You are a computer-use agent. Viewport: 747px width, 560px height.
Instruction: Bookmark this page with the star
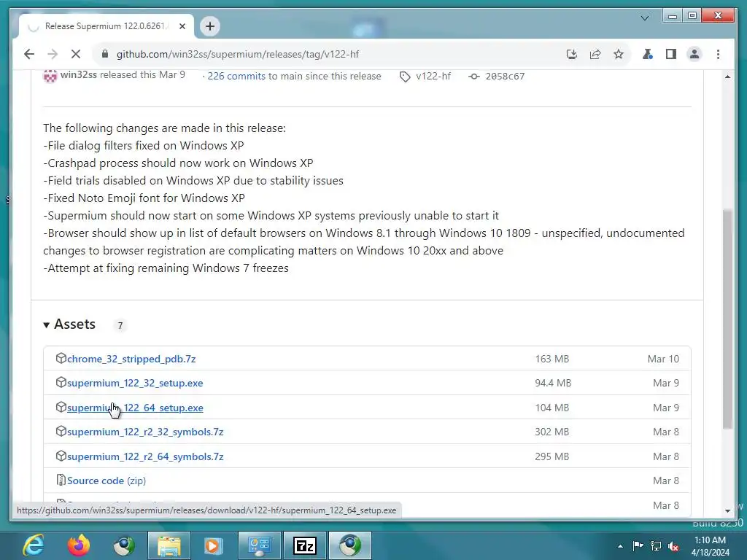(619, 54)
